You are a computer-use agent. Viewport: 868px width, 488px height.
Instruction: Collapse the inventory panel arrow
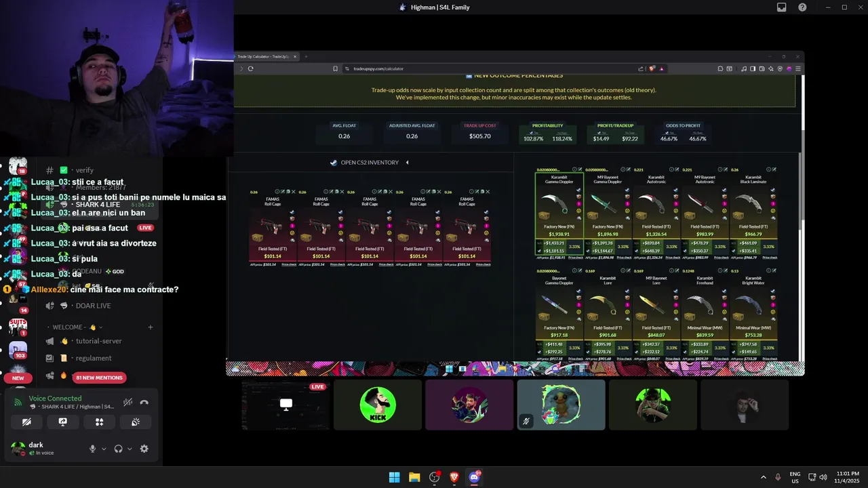coord(407,163)
